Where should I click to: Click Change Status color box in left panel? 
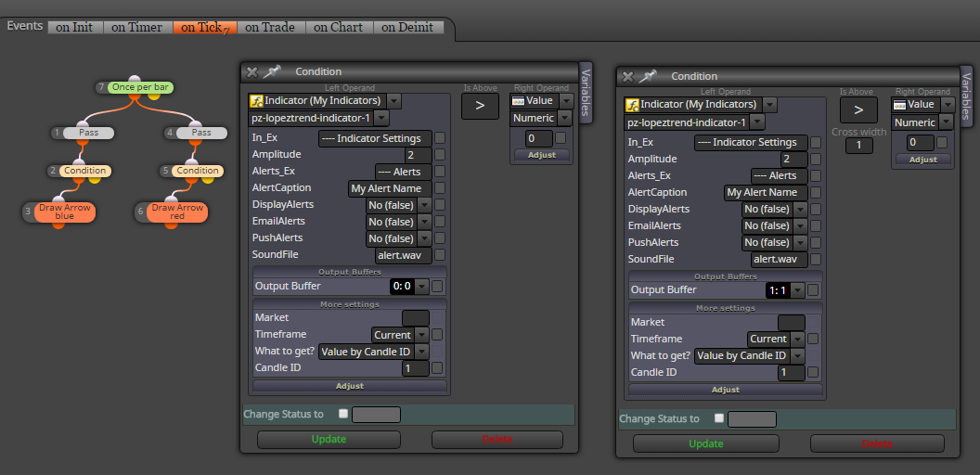[x=376, y=415]
